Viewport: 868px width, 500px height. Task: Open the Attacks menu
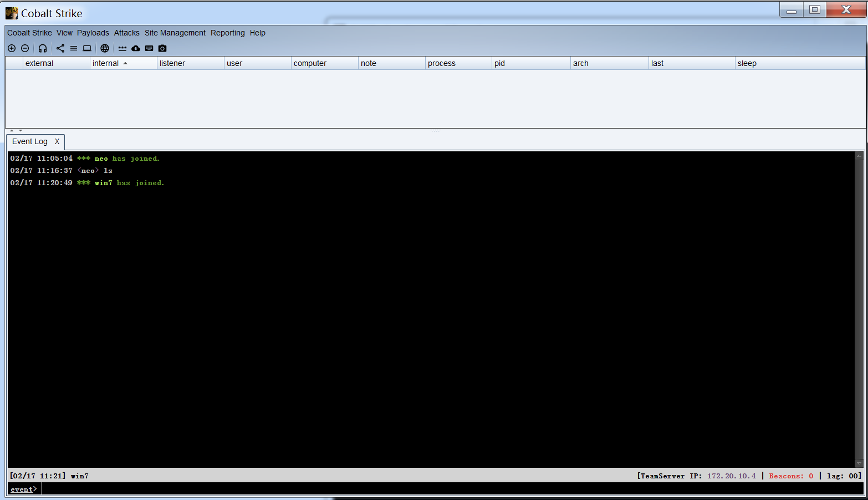coord(126,33)
